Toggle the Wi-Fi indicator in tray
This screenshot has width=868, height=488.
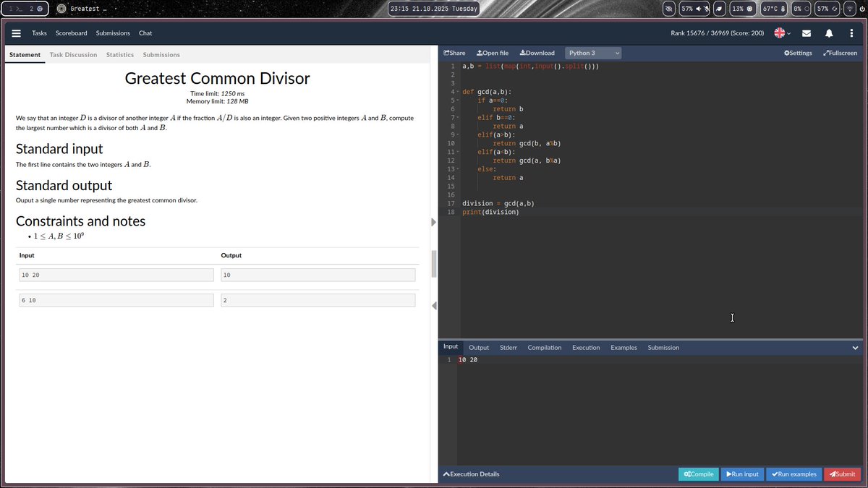pyautogui.click(x=850, y=8)
